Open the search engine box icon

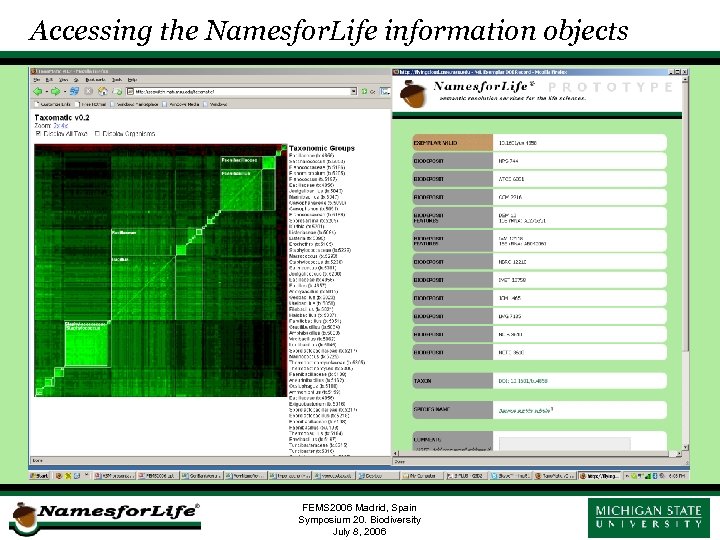pyautogui.click(x=385, y=91)
